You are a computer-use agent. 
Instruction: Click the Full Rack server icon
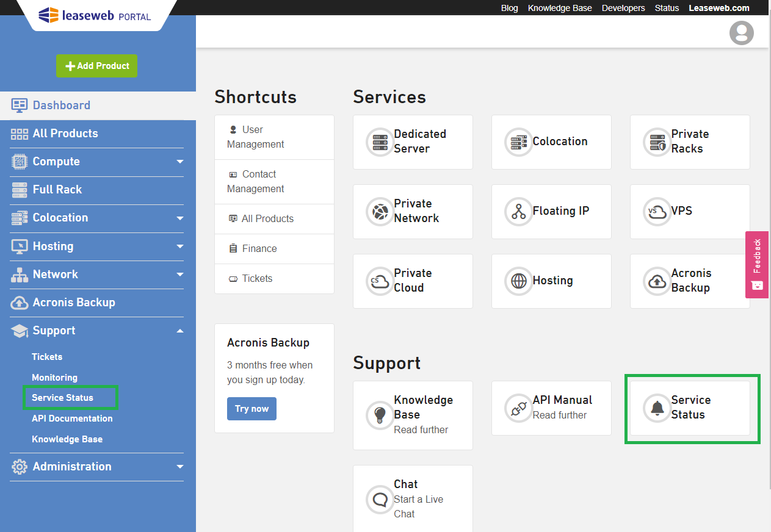pos(20,190)
